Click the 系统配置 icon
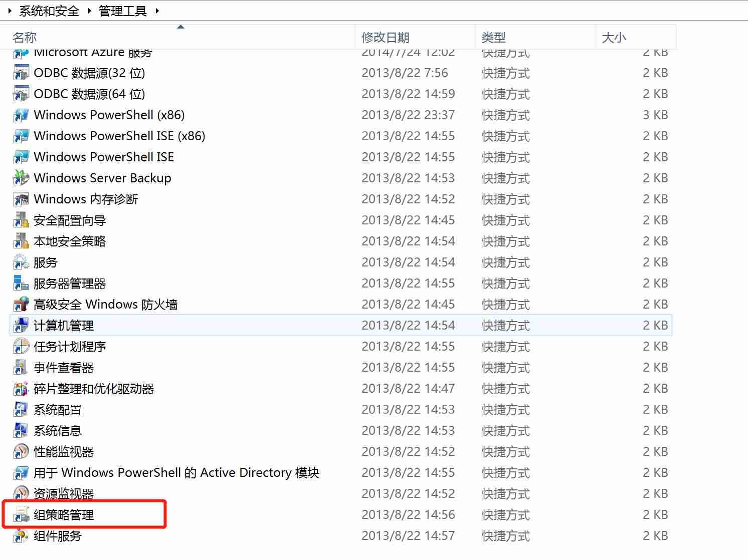 coord(21,410)
